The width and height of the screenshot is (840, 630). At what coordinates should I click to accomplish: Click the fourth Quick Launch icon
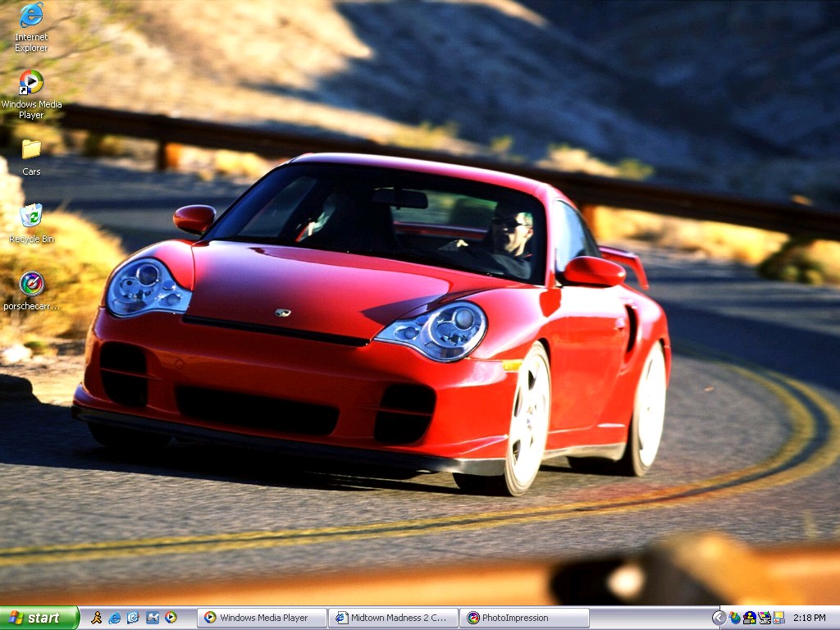tap(153, 618)
